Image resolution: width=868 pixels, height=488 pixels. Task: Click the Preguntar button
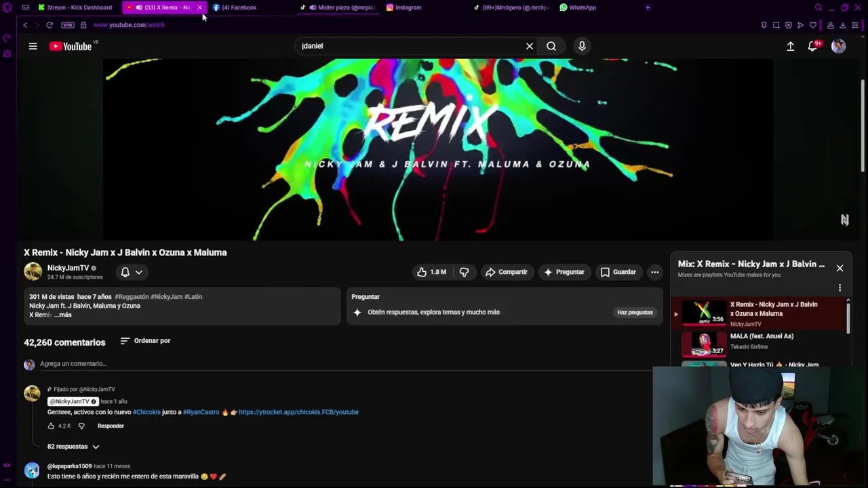click(564, 272)
